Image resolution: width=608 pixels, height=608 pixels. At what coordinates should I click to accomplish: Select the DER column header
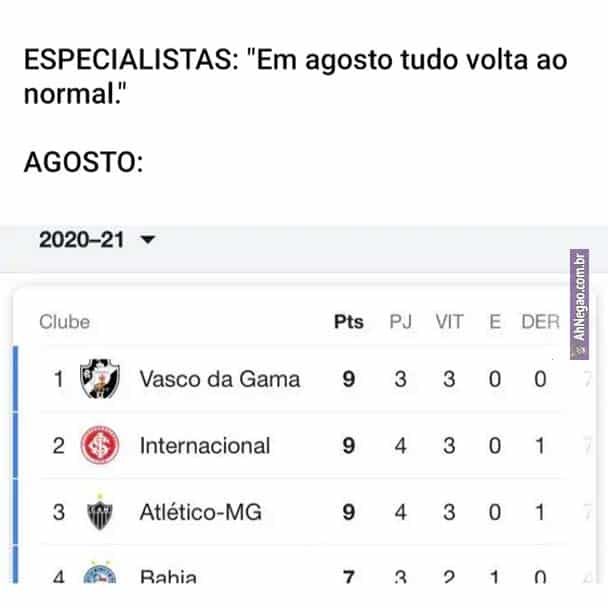(x=540, y=322)
